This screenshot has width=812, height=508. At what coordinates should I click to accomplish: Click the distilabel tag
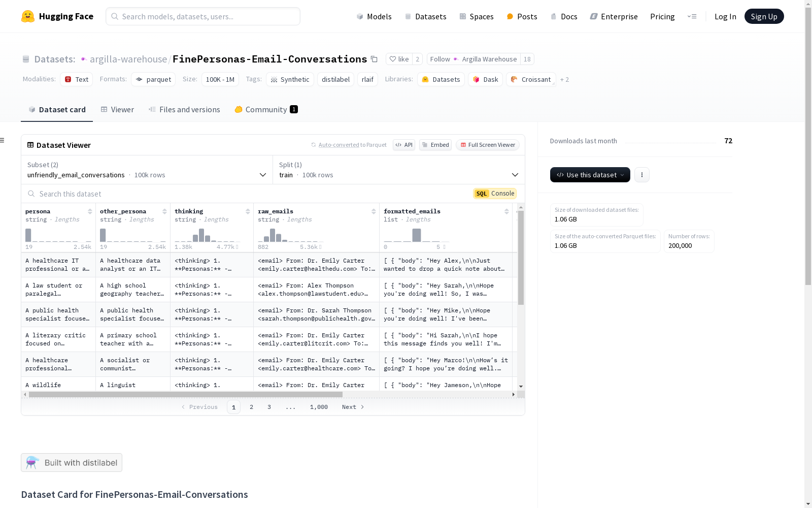pyautogui.click(x=335, y=79)
